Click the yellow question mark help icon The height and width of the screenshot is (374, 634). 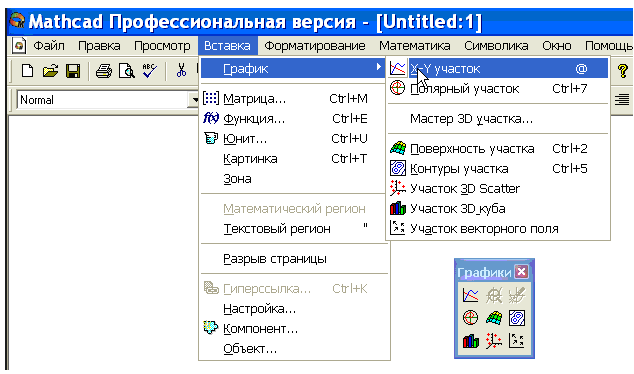(x=623, y=71)
